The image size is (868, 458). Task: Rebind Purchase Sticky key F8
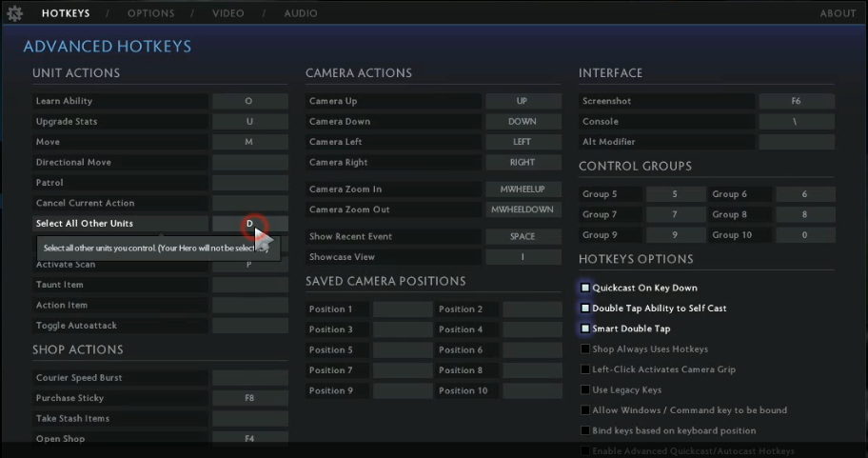pyautogui.click(x=249, y=398)
